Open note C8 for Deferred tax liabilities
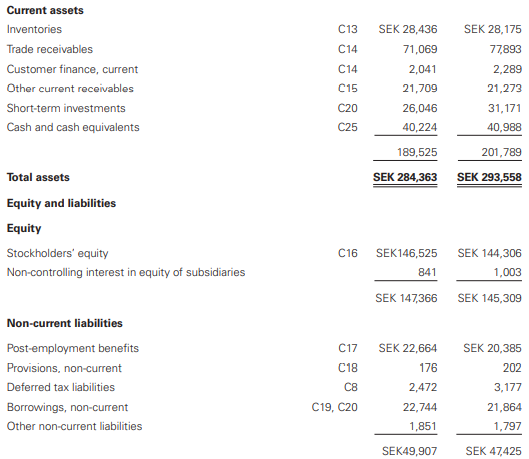529x459 pixels. click(351, 387)
